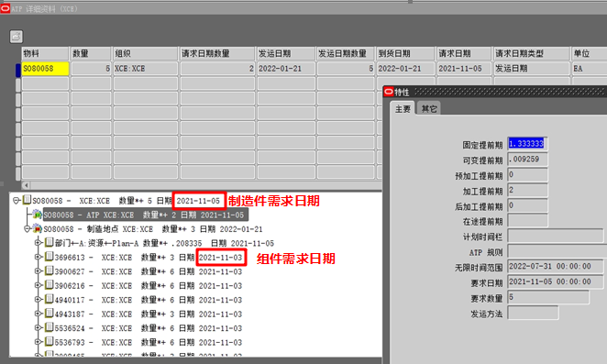Click document icon beside 3906216
The height and width of the screenshot is (364, 607).
(x=50, y=285)
